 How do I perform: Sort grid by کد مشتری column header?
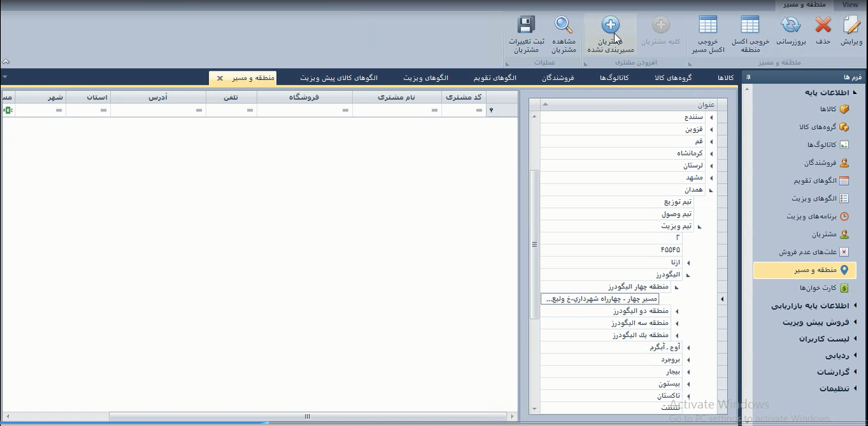464,97
